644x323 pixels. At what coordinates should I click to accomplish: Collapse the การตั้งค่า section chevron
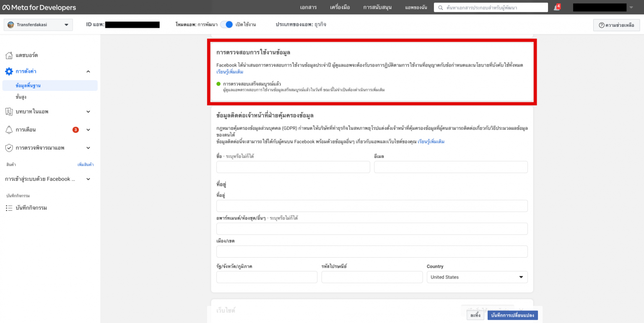[88, 71]
